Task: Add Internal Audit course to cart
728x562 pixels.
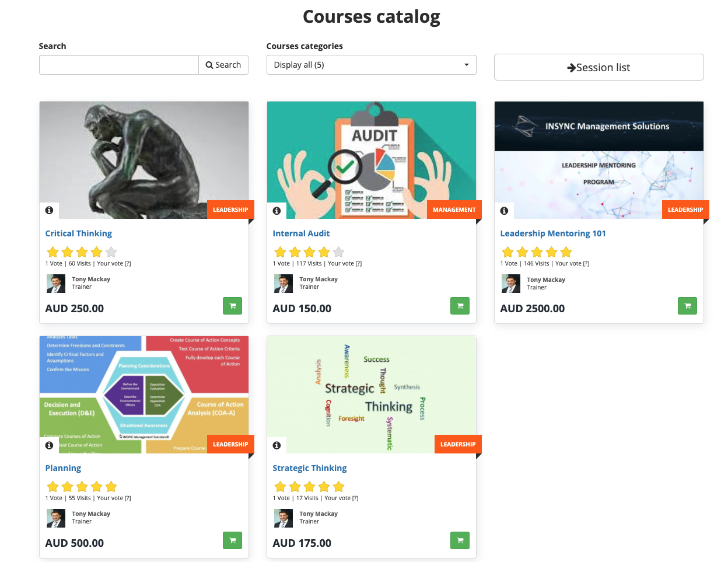Action: 460,306
